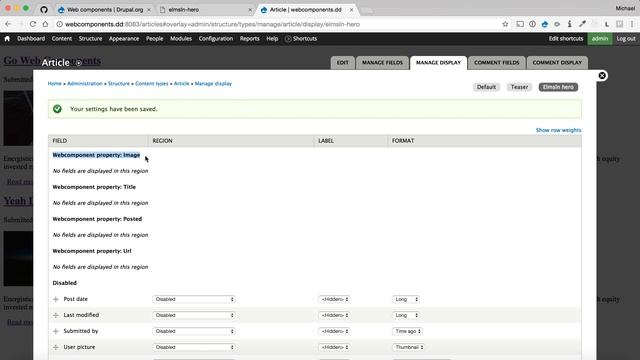Image resolution: width=640 pixels, height=360 pixels.
Task: Open the Reports admin menu
Action: pyautogui.click(x=249, y=39)
